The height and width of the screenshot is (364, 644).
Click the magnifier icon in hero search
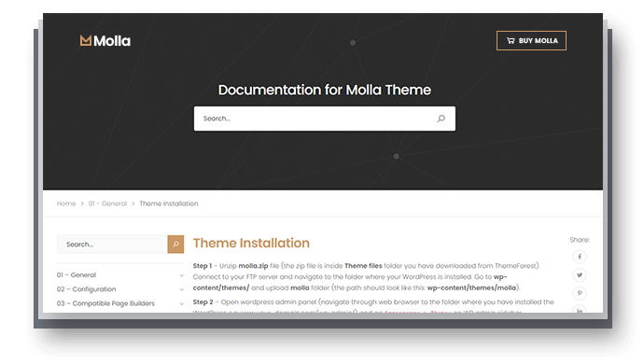(441, 119)
